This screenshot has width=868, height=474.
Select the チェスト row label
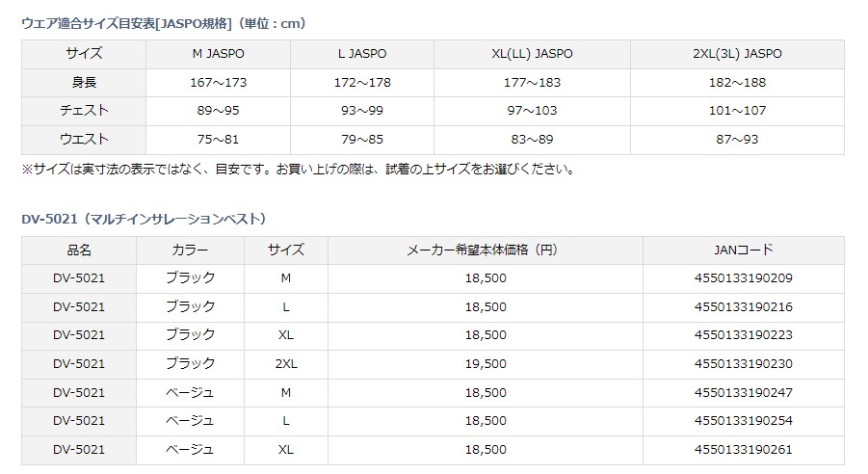(84, 111)
